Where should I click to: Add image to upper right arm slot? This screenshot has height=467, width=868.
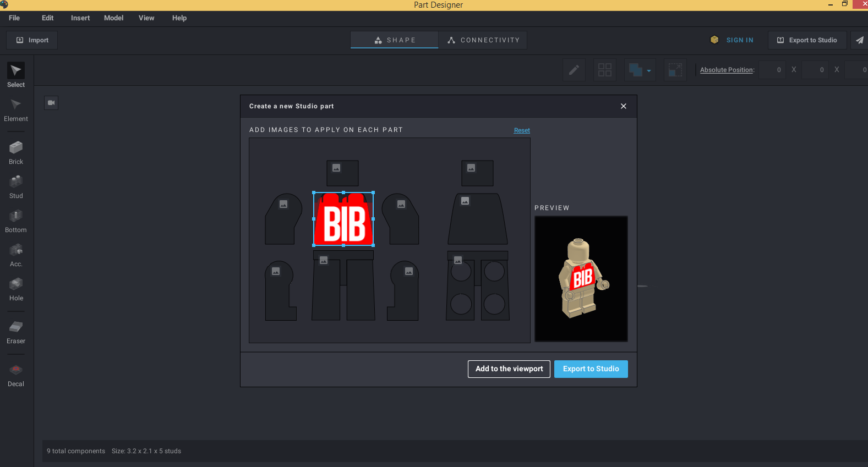coord(401,204)
